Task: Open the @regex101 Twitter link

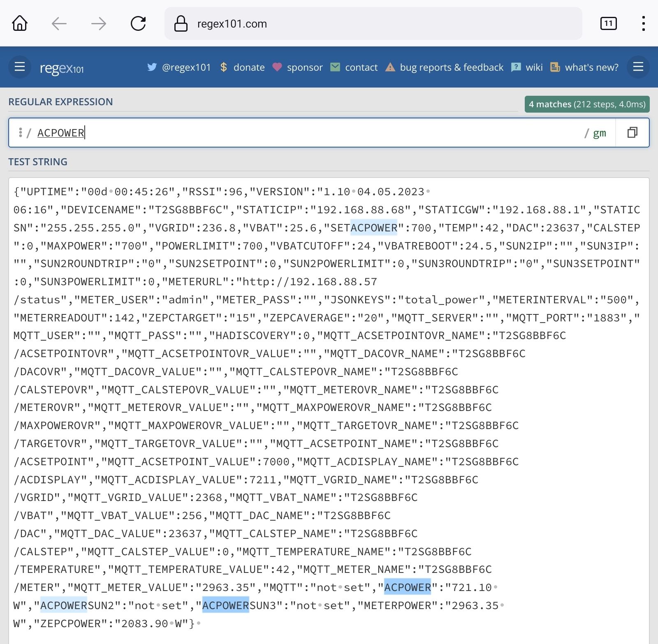Action: point(186,67)
